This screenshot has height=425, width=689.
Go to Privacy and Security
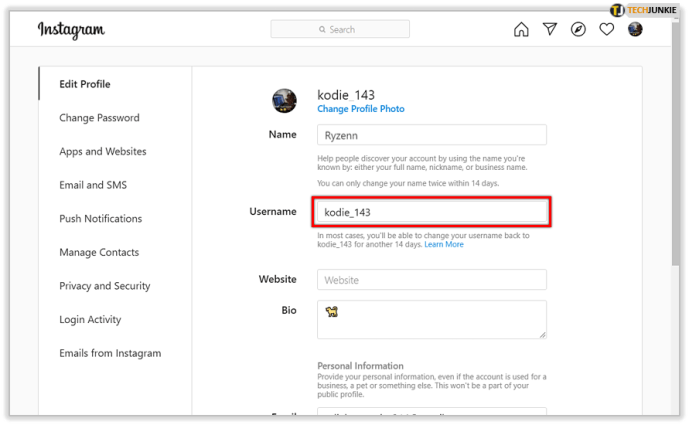(105, 286)
